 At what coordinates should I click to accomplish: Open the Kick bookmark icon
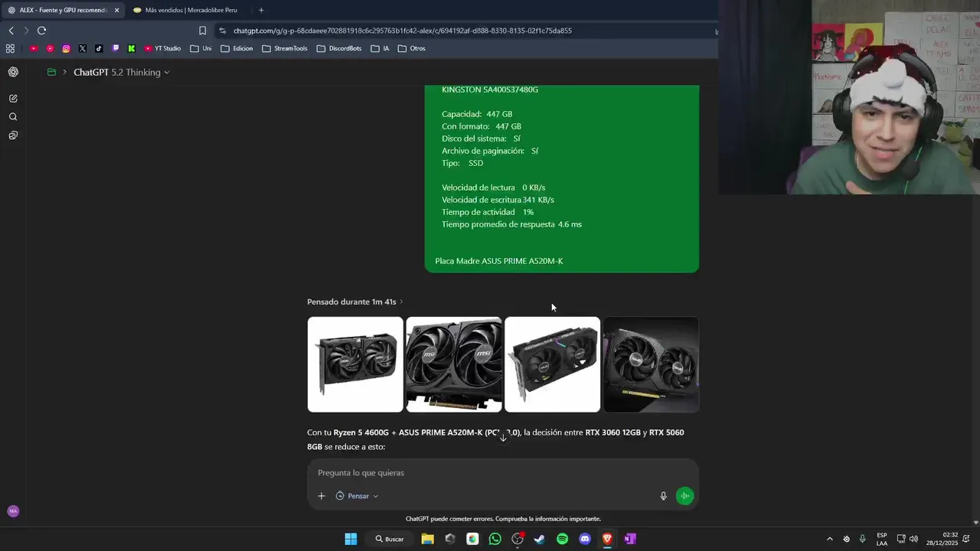[x=132, y=48]
